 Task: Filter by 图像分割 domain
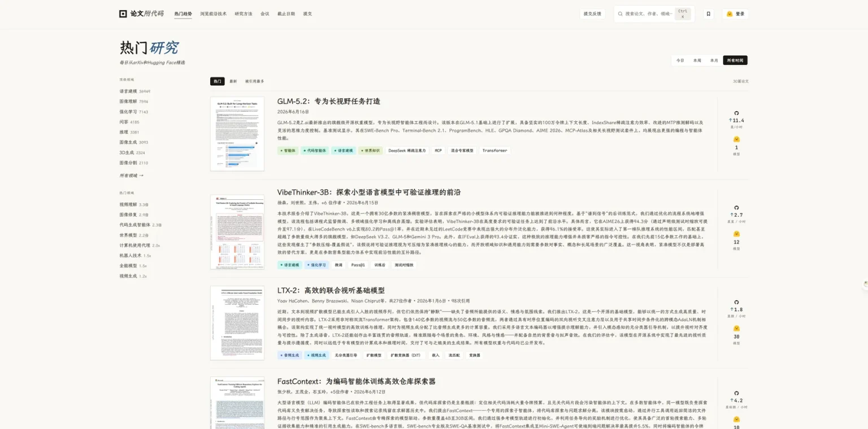click(x=133, y=163)
